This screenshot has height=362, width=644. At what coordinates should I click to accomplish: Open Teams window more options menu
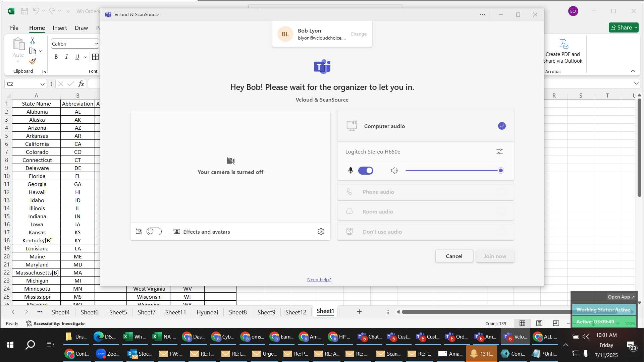pyautogui.click(x=482, y=15)
